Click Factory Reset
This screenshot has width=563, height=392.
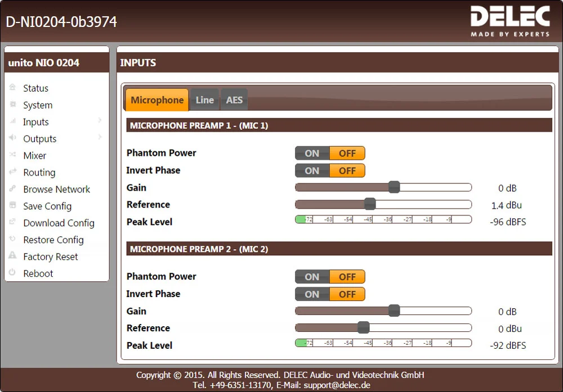tap(50, 257)
